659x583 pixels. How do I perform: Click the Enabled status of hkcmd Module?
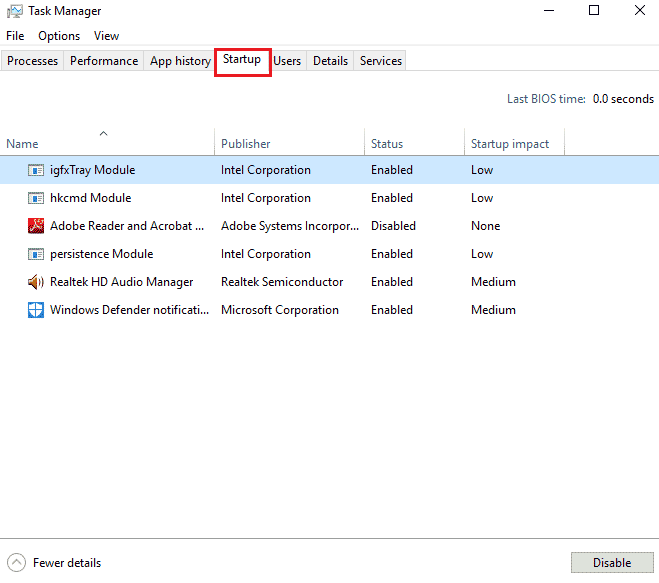[x=392, y=198]
